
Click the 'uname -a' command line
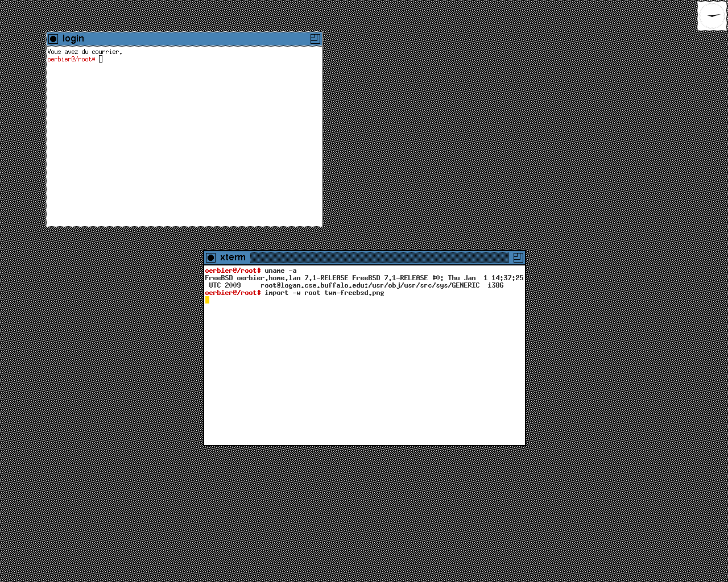coord(280,271)
